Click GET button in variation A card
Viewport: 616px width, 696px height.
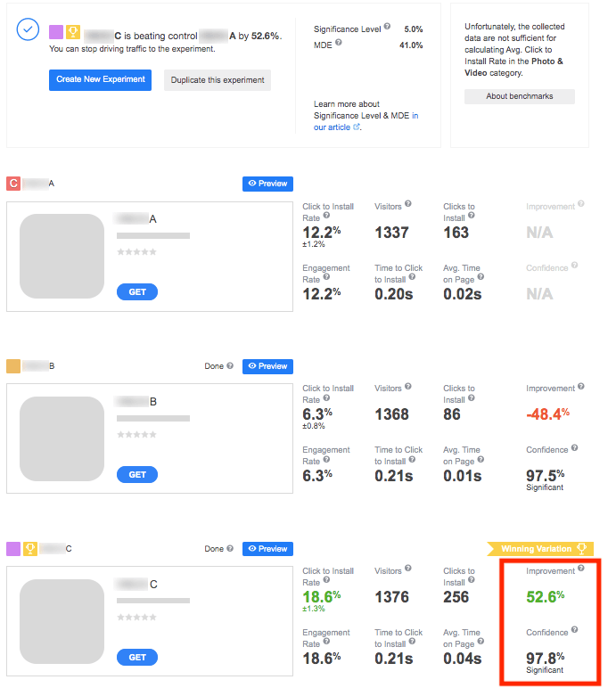tap(137, 291)
